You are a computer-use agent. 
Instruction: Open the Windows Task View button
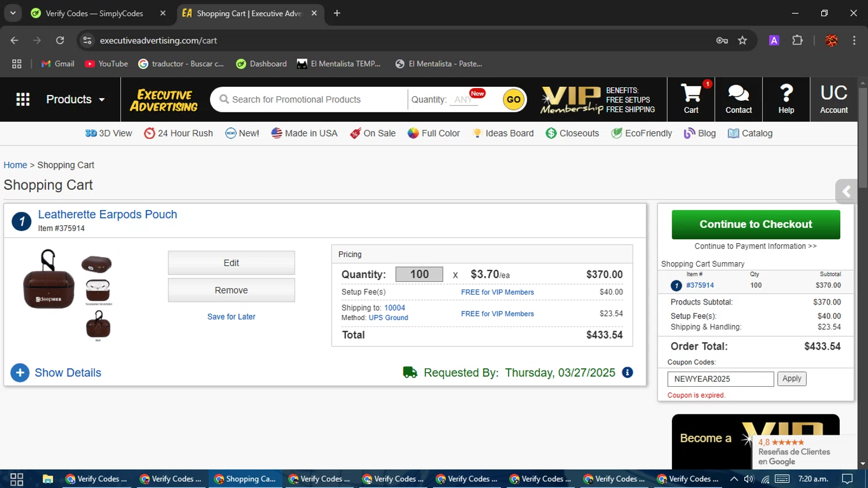(x=17, y=479)
